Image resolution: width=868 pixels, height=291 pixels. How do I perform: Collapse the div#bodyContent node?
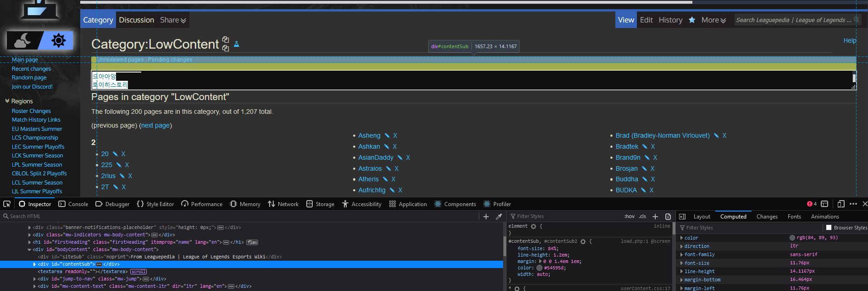(x=29, y=250)
